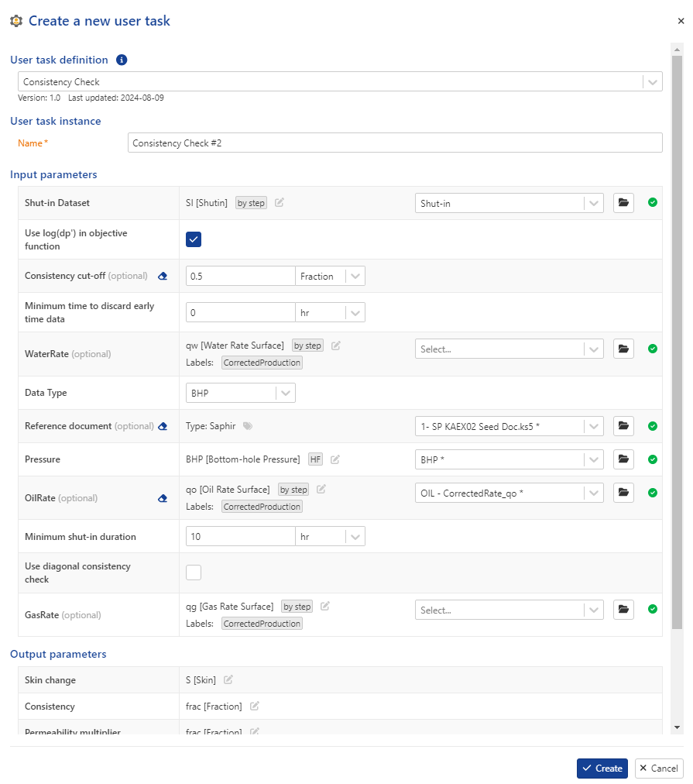Click the CorrectedProduction label in WaterRate row
The image size is (693, 784).
click(262, 363)
